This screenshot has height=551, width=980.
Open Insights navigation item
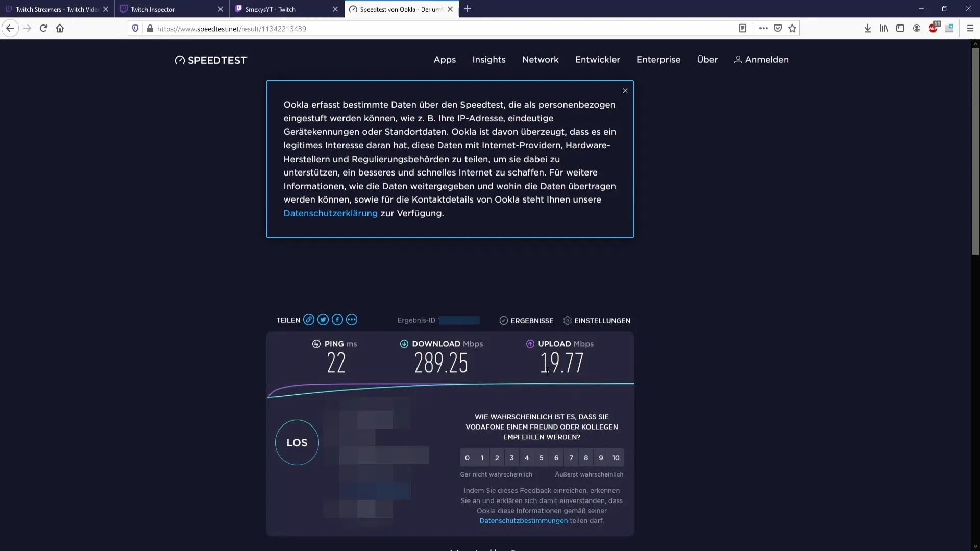click(x=489, y=60)
